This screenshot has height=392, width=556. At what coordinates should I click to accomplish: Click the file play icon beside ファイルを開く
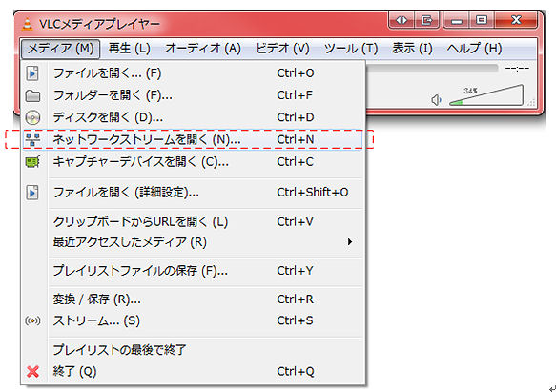[x=32, y=73]
